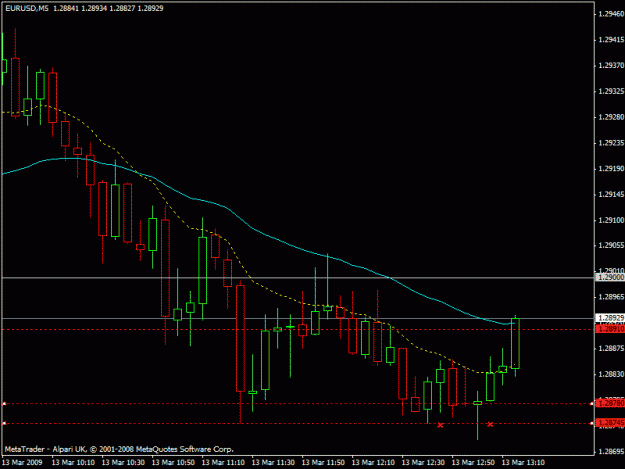This screenshot has width=625, height=469.
Task: Click the current price label 1.28929
Action: (x=610, y=318)
